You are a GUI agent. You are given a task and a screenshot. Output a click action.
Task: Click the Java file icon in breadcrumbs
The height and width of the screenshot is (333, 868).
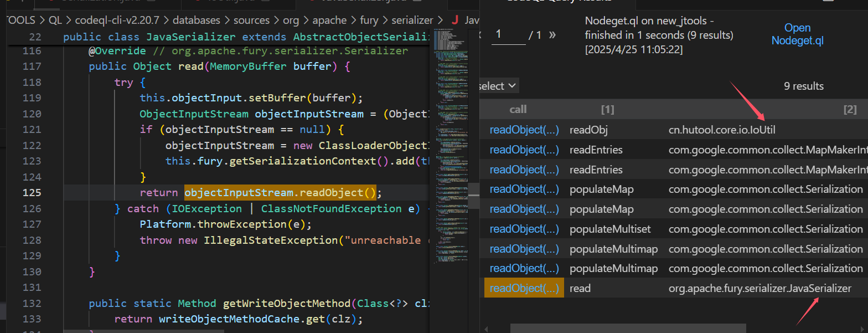tap(455, 21)
